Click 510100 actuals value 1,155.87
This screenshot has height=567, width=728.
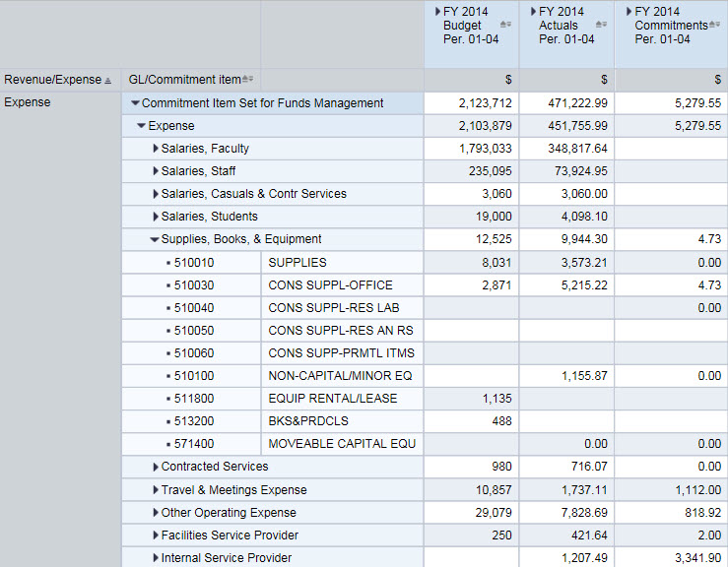(x=584, y=376)
